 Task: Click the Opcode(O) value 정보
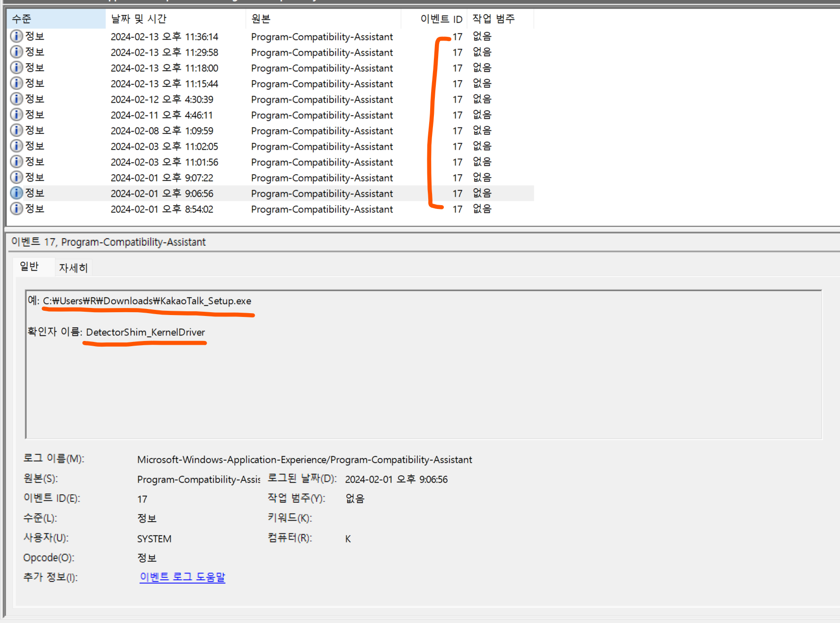[147, 558]
